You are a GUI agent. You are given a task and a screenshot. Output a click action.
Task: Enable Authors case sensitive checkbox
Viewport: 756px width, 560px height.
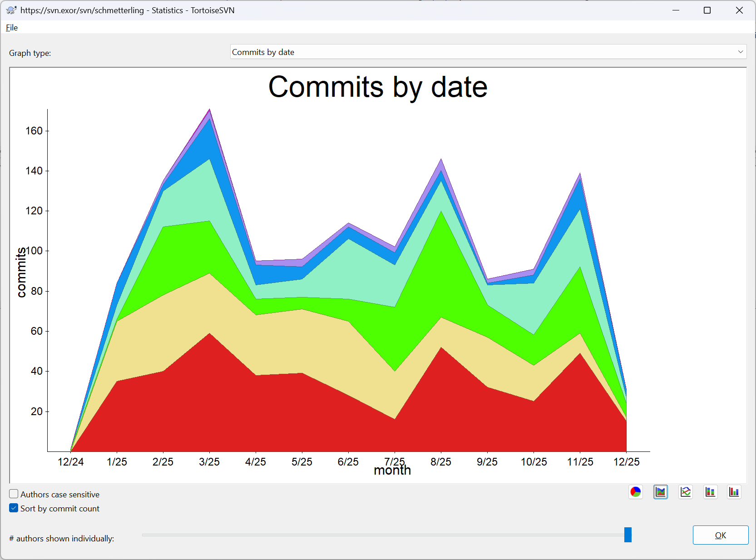[14, 494]
